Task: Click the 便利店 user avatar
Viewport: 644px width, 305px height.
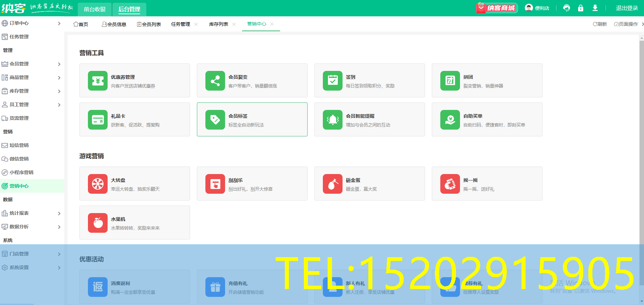Action: (529, 8)
